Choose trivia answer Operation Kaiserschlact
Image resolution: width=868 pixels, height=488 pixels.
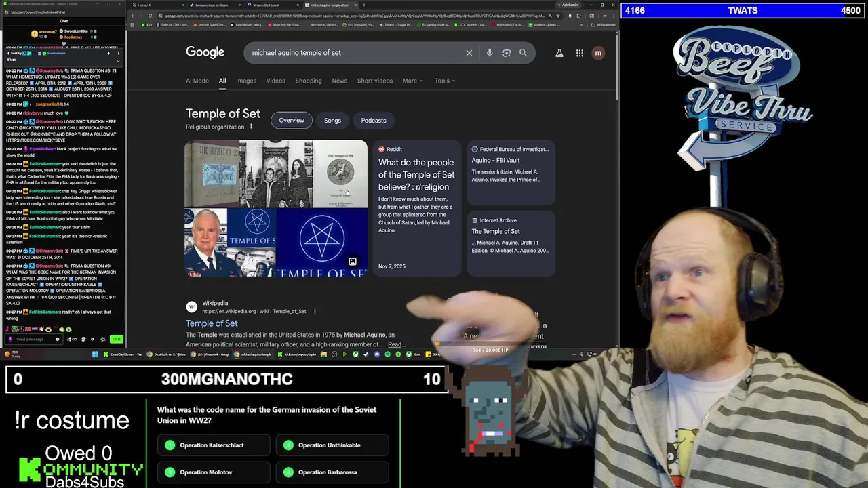point(214,445)
